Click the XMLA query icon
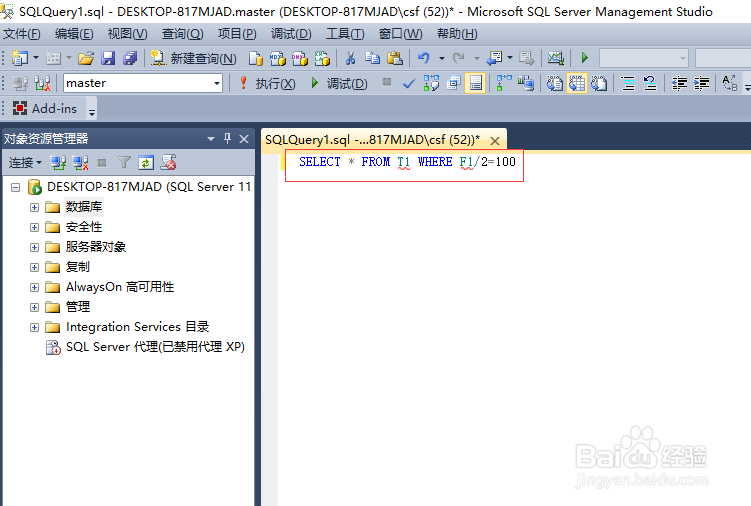Image resolution: width=751 pixels, height=506 pixels. tap(322, 58)
